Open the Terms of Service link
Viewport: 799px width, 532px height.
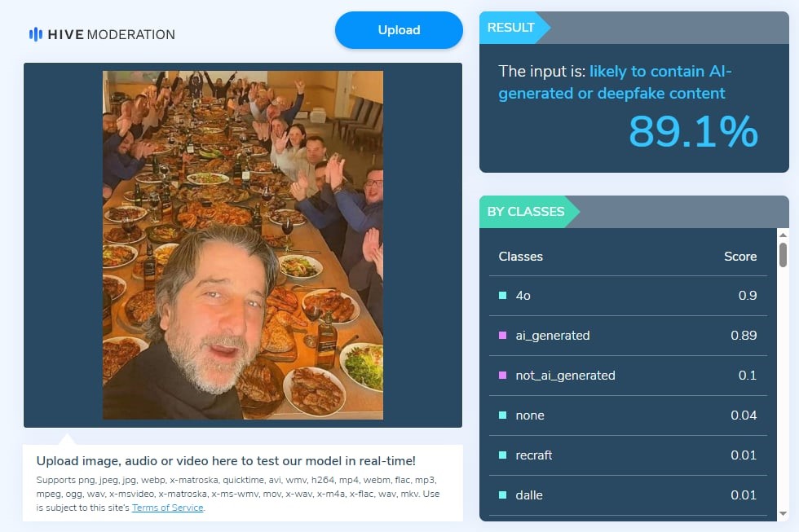click(168, 508)
